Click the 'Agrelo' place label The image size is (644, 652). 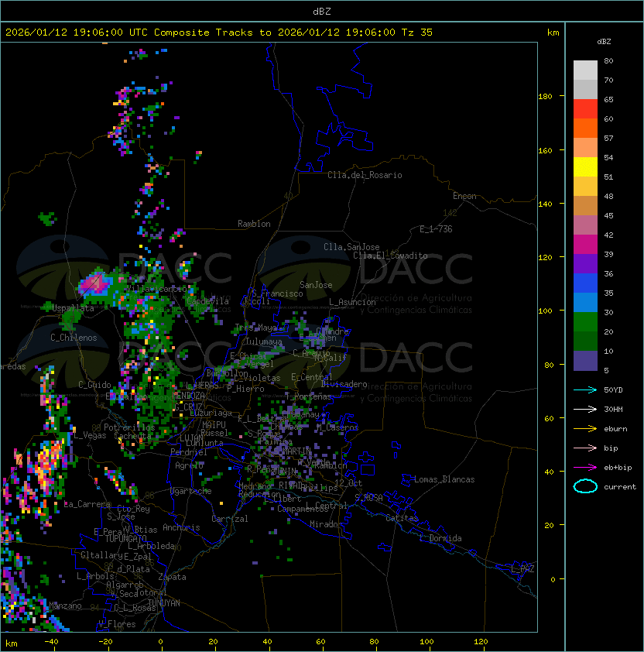pos(189,465)
